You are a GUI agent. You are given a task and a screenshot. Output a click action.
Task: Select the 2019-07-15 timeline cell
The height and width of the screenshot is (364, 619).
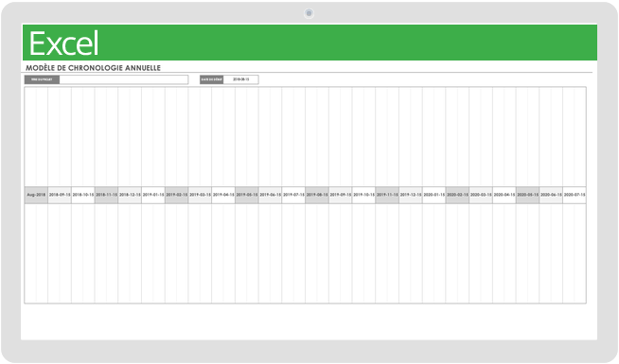click(x=293, y=195)
